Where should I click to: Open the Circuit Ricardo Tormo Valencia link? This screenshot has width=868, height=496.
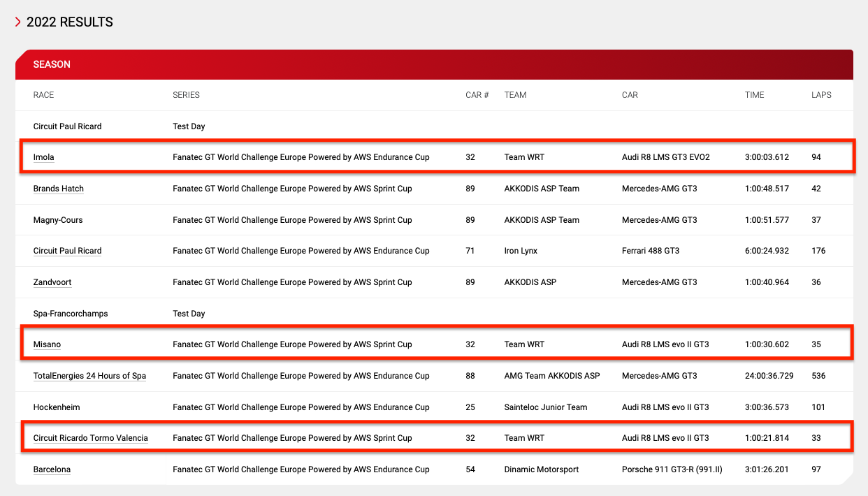point(91,438)
